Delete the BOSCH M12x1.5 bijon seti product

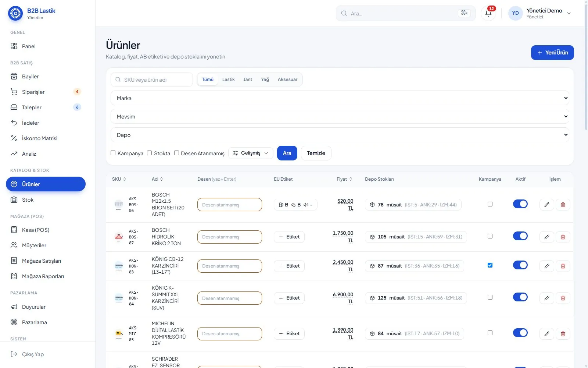click(563, 205)
